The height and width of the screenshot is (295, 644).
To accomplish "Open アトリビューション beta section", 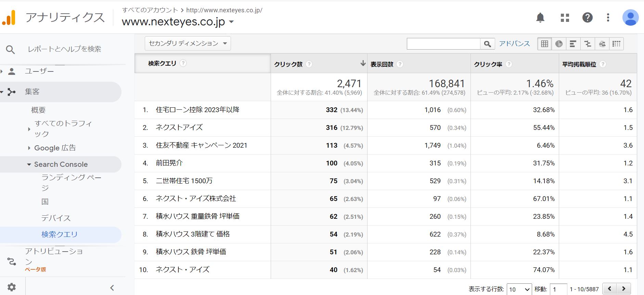I will (54, 256).
